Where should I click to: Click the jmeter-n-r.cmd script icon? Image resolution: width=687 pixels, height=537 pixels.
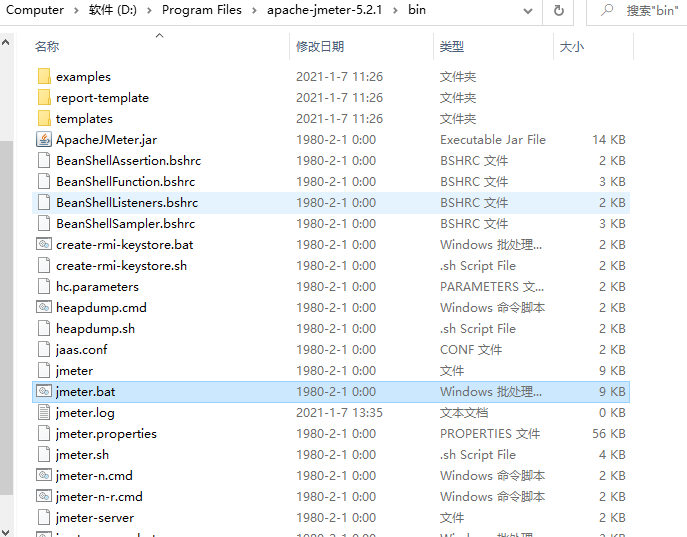[44, 496]
